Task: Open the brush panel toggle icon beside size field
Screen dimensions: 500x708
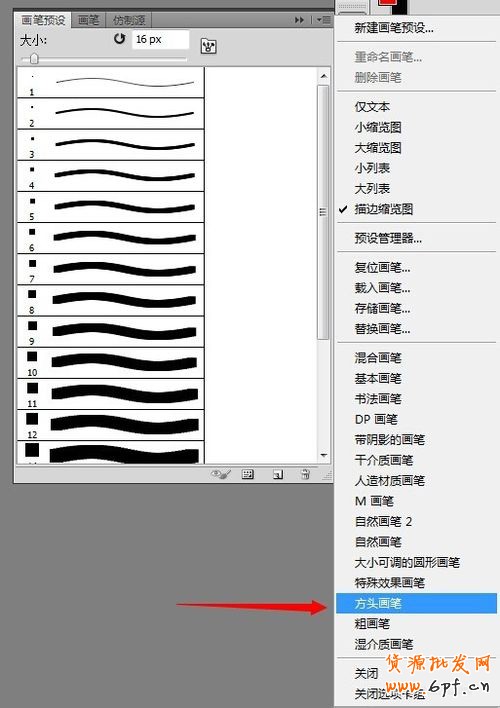Action: (208, 46)
